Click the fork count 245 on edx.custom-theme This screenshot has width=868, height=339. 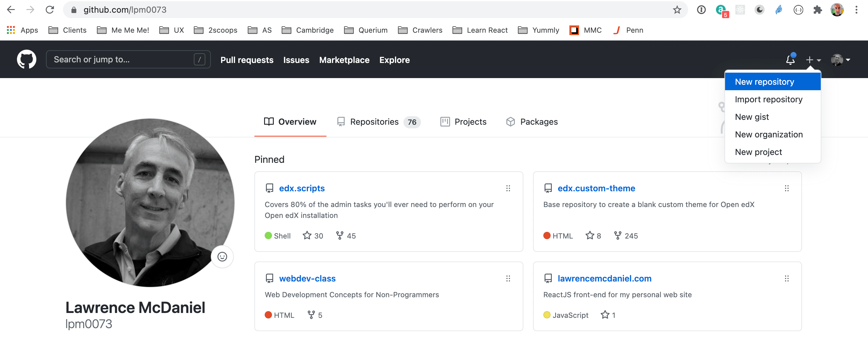(626, 236)
